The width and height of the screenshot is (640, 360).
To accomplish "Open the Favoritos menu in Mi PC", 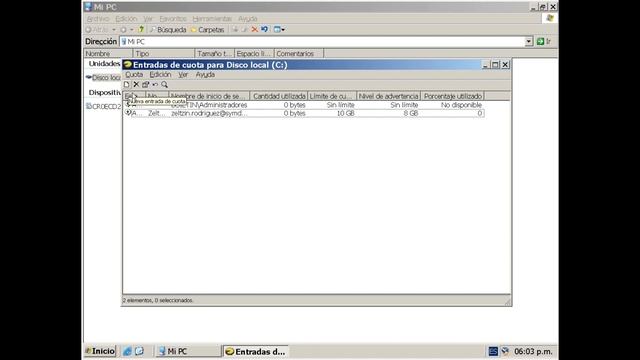I will pyautogui.click(x=173, y=19).
